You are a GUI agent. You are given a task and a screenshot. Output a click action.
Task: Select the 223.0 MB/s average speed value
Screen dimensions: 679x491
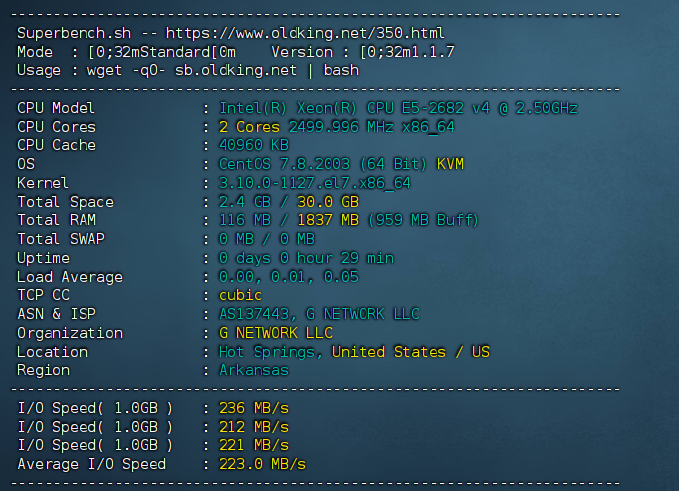tap(262, 464)
